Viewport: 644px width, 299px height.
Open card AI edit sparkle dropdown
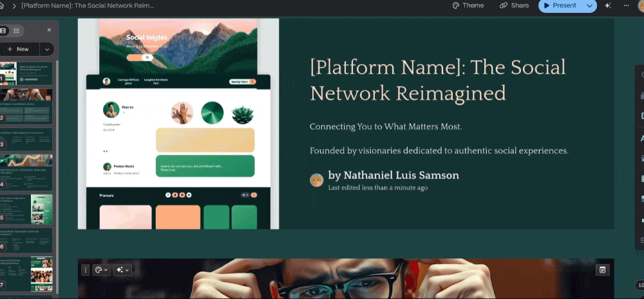pos(122,269)
